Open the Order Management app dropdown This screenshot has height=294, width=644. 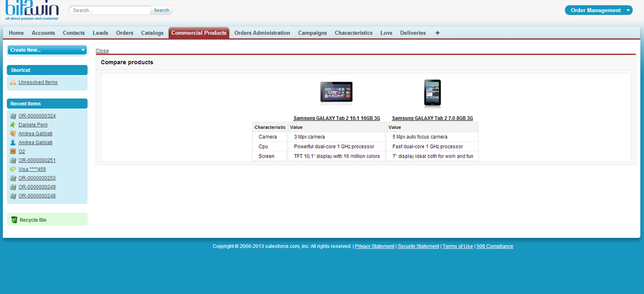(x=598, y=10)
